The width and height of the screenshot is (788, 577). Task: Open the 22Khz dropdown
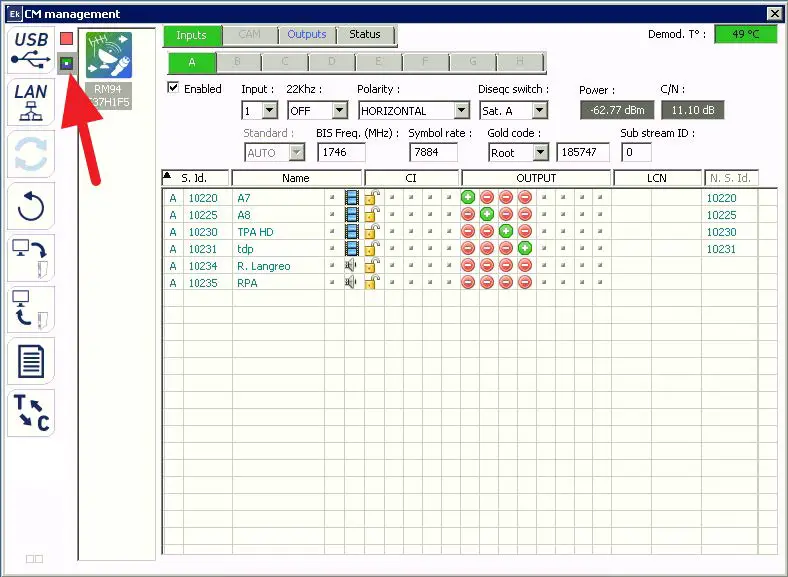(x=340, y=111)
